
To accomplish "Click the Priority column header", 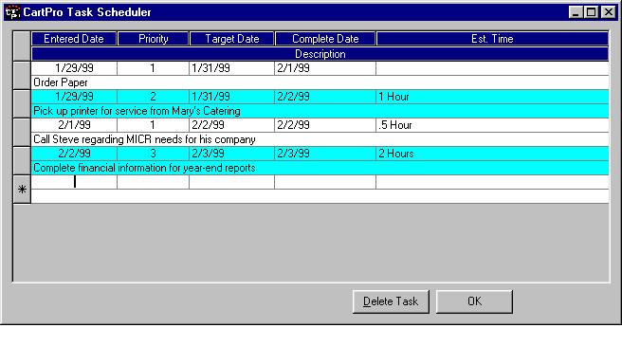I will [x=153, y=39].
